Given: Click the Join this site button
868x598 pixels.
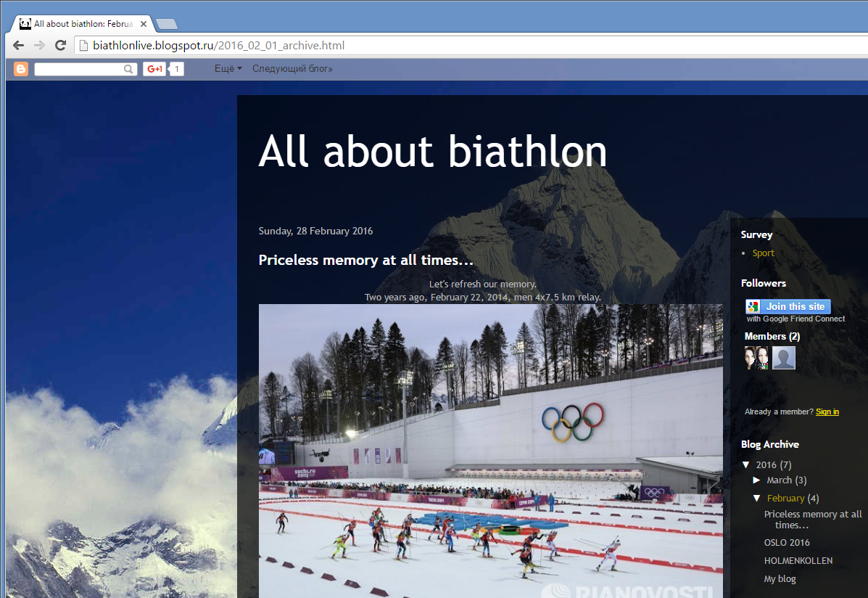Looking at the screenshot, I should point(788,306).
